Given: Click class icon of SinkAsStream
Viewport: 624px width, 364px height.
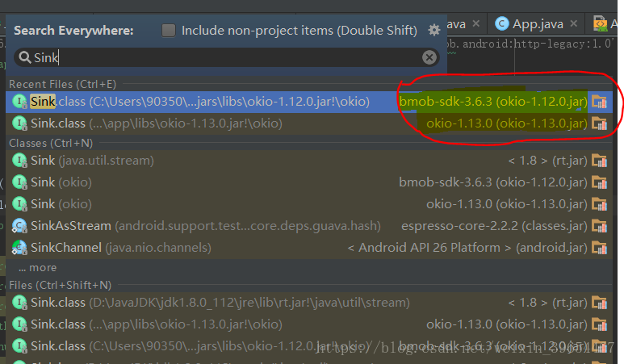Looking at the screenshot, I should 19,226.
